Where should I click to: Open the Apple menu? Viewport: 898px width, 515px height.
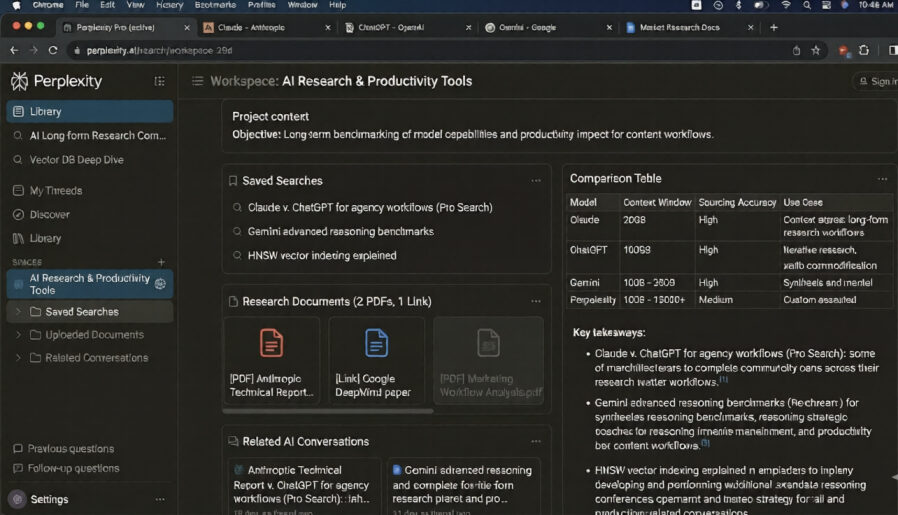point(17,5)
